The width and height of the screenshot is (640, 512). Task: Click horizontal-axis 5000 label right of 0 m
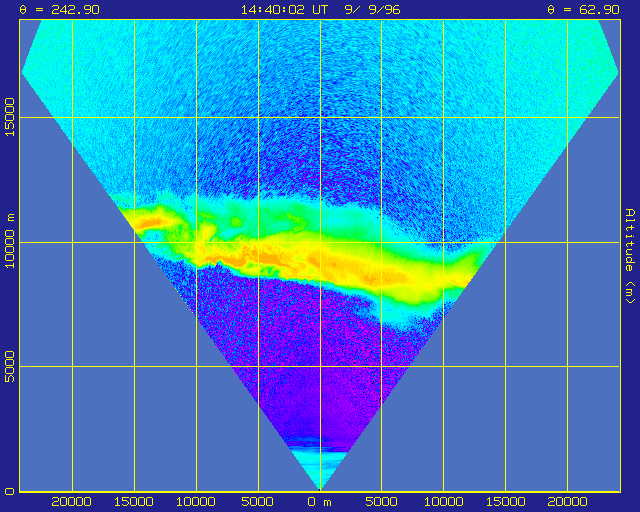click(381, 502)
